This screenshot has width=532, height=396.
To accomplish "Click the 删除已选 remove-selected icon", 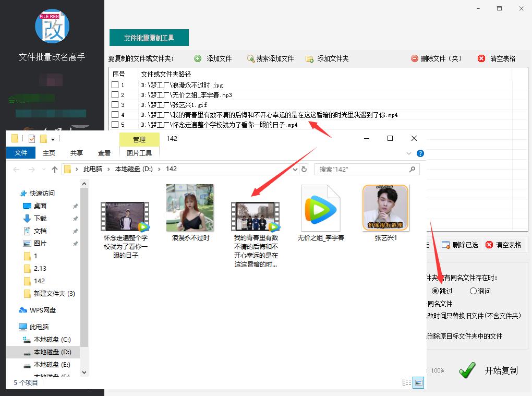I will tap(445, 244).
